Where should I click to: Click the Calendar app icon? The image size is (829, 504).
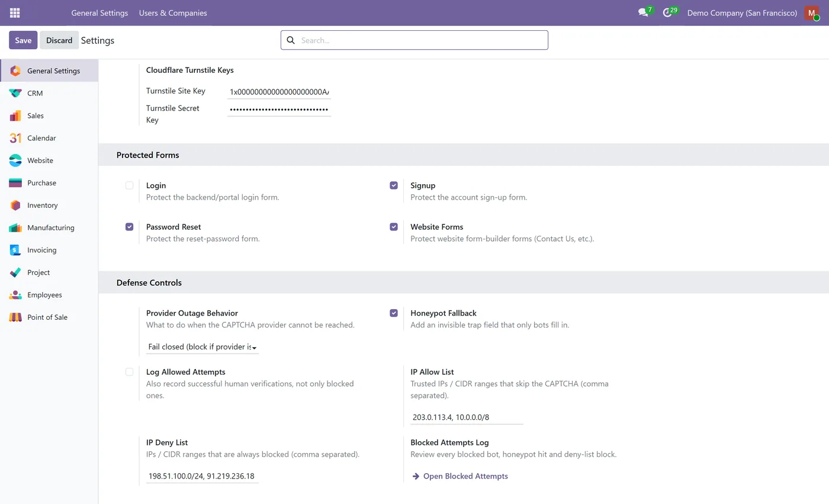click(x=15, y=138)
